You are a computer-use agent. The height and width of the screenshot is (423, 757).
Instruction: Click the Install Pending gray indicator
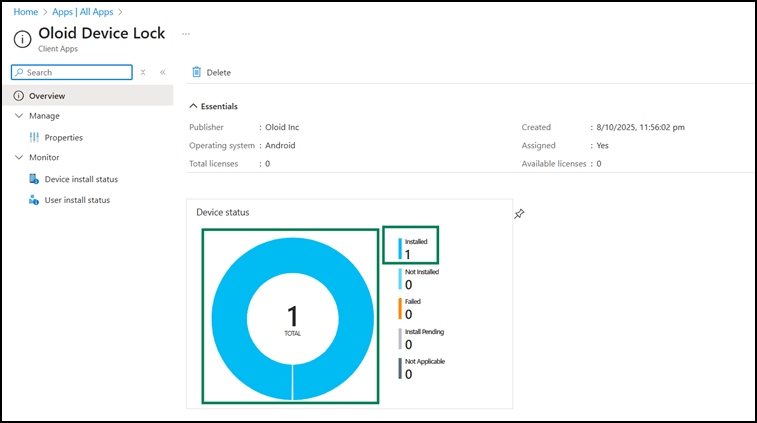[x=400, y=338]
